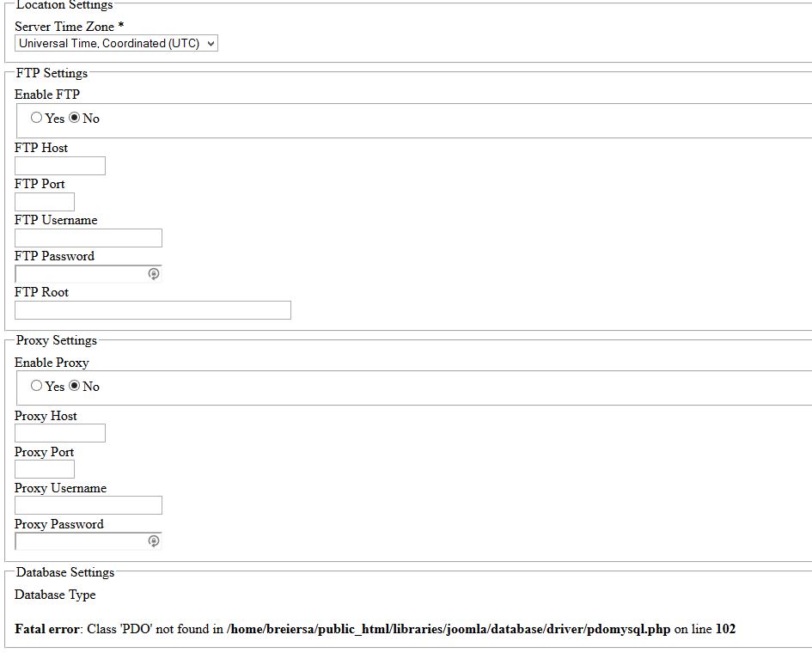This screenshot has width=812, height=653.
Task: Click the error line number 102
Action: [725, 629]
